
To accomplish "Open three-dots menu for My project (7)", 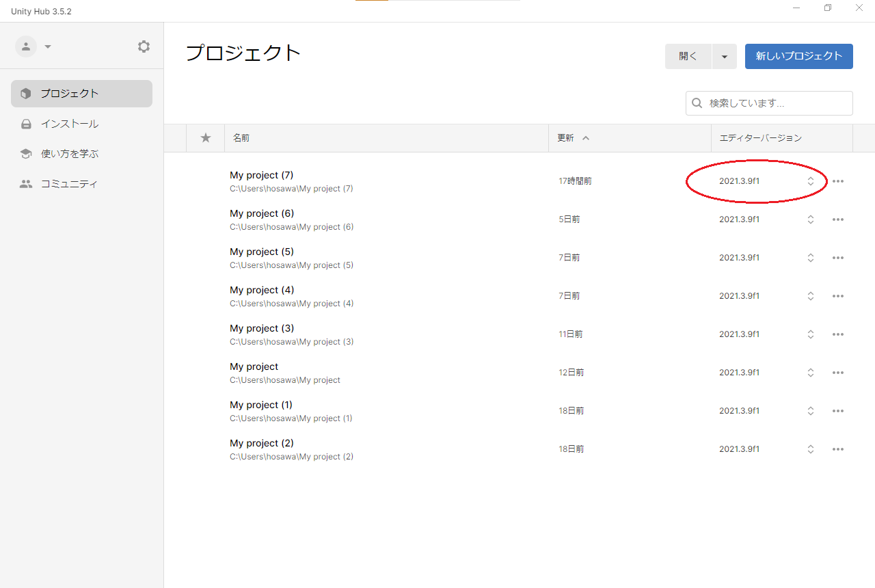I will pos(838,181).
